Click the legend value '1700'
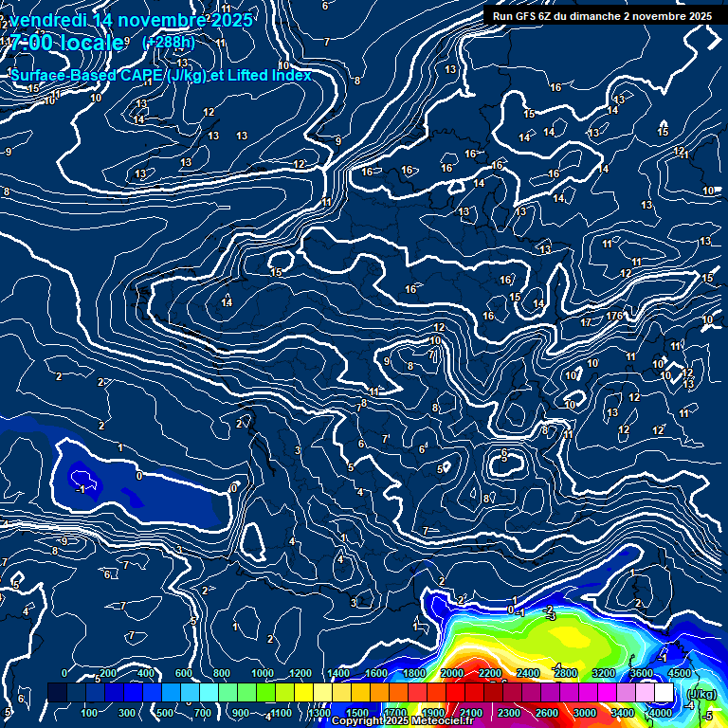The image size is (728, 728). click(x=395, y=713)
